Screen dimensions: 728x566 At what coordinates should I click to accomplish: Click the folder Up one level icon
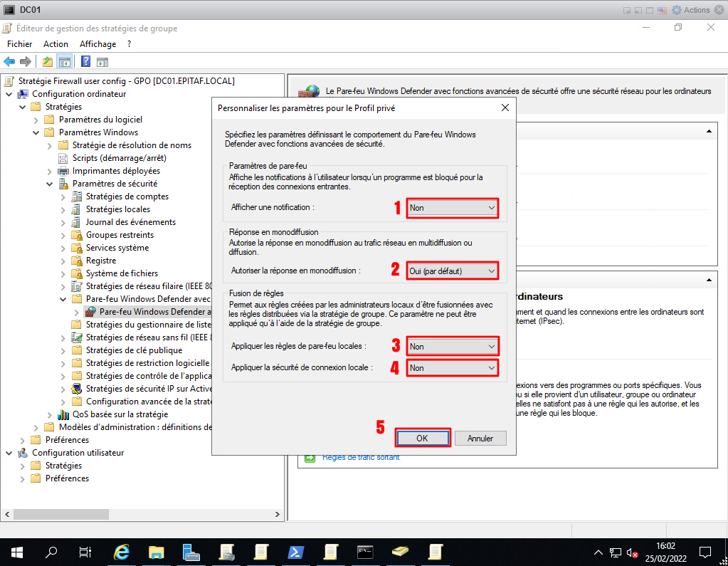coord(47,61)
